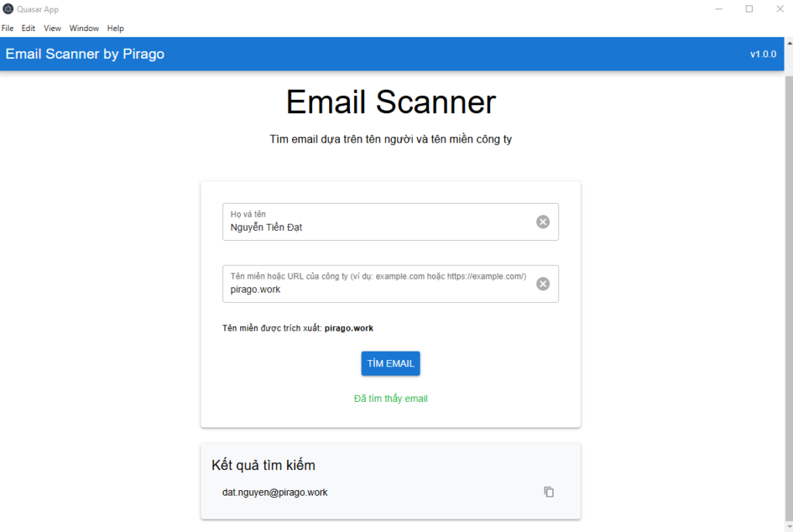Screen dimensions: 793x532
Task: Click the v1.0.0 version label
Action: 763,54
